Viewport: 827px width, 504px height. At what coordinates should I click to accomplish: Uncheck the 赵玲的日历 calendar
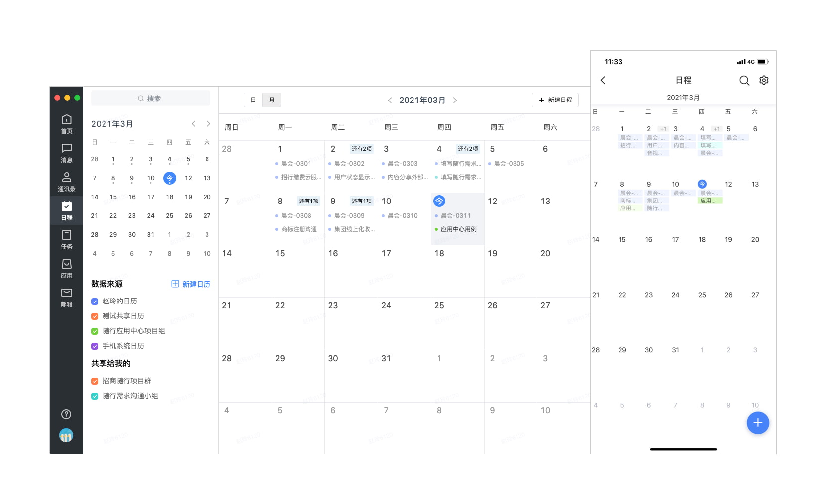pyautogui.click(x=95, y=301)
